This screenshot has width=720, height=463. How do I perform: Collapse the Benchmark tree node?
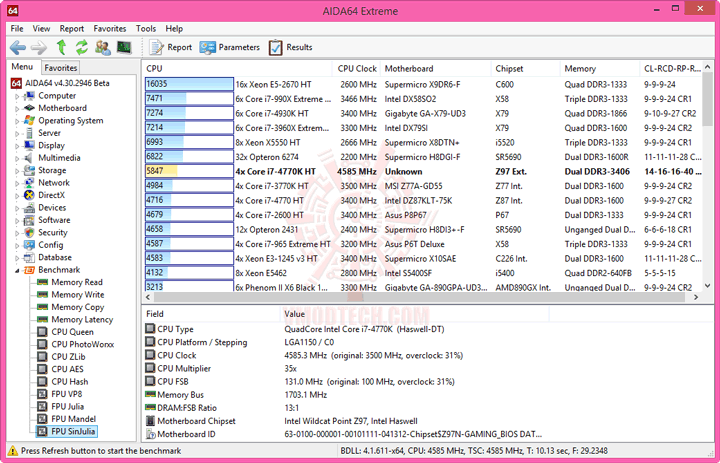17,271
